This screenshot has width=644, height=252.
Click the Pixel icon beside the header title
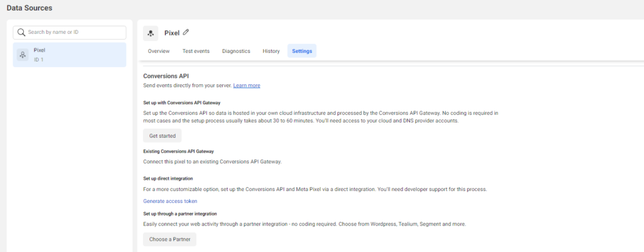[x=151, y=33]
